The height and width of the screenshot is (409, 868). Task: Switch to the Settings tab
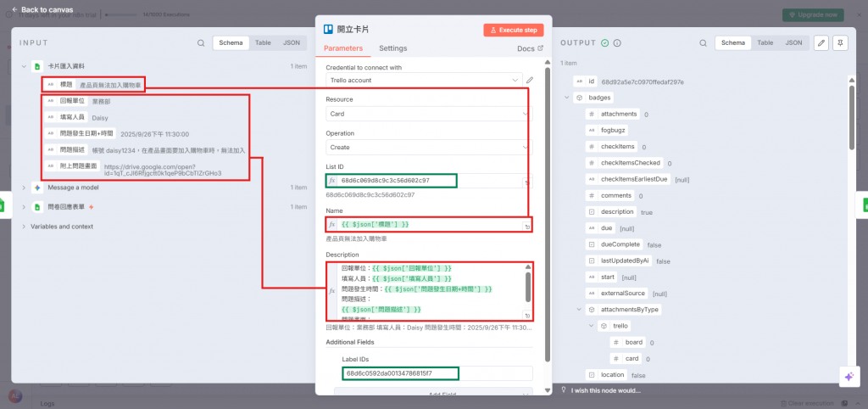coord(393,48)
